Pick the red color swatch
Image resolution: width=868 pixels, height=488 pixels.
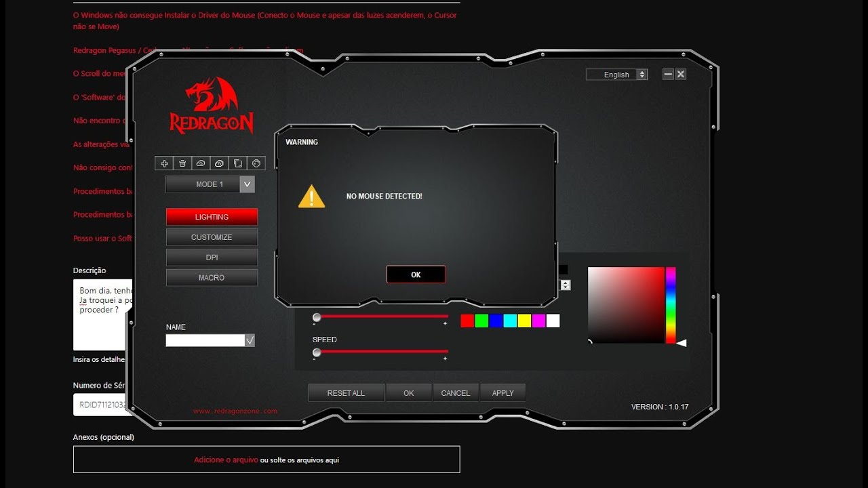[x=467, y=321]
